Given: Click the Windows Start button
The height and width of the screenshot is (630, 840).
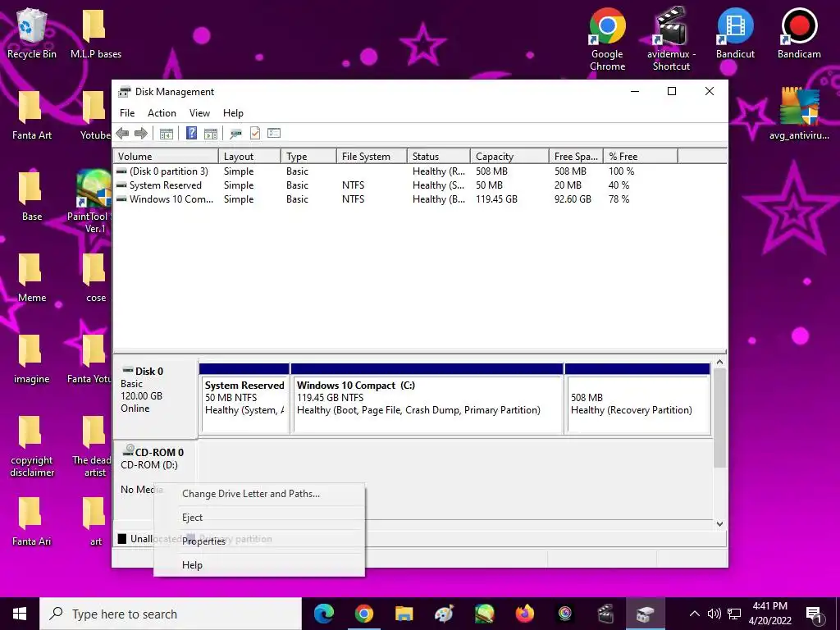Looking at the screenshot, I should 20,614.
